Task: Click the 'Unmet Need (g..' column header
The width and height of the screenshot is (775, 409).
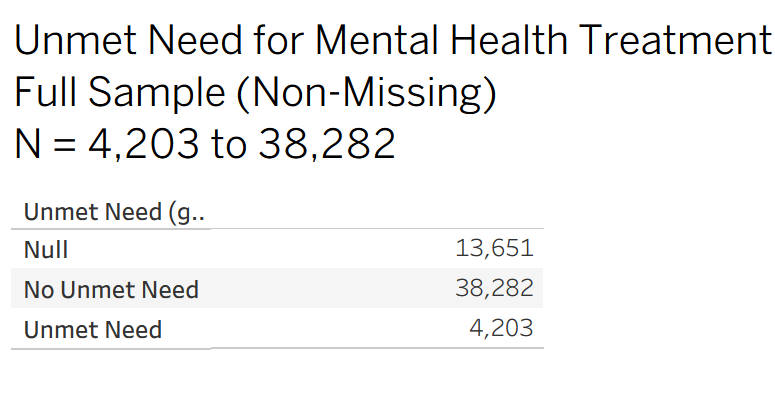Action: click(115, 212)
